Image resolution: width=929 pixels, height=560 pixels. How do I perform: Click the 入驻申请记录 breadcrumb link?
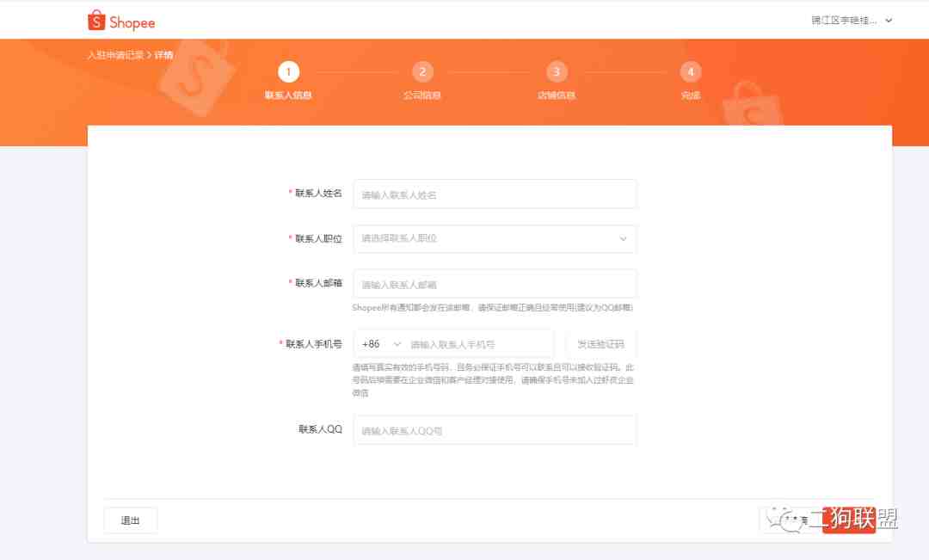click(115, 55)
